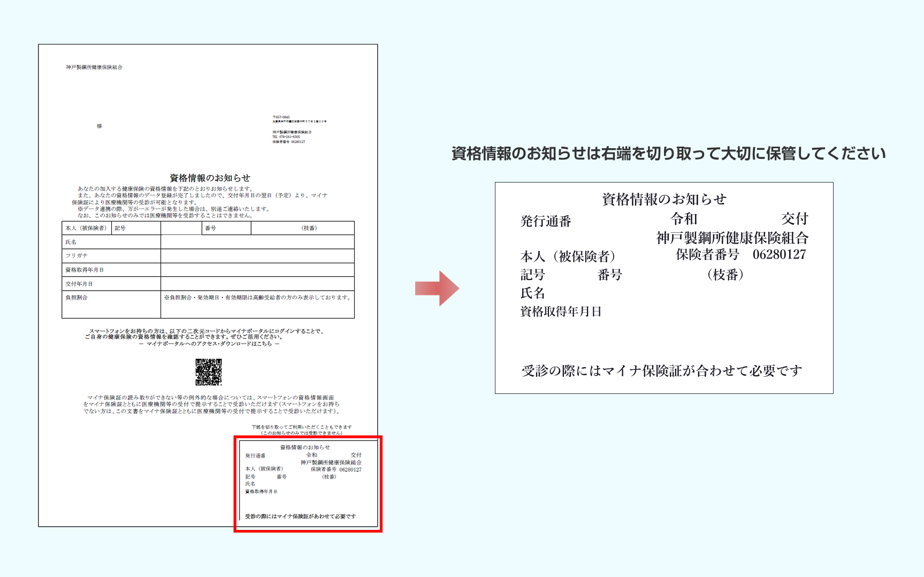Click the red right-pointing arrow

coord(437,288)
